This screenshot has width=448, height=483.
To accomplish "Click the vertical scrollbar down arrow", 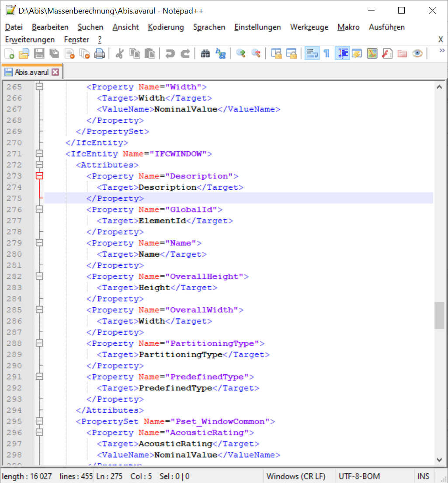I will click(x=439, y=459).
